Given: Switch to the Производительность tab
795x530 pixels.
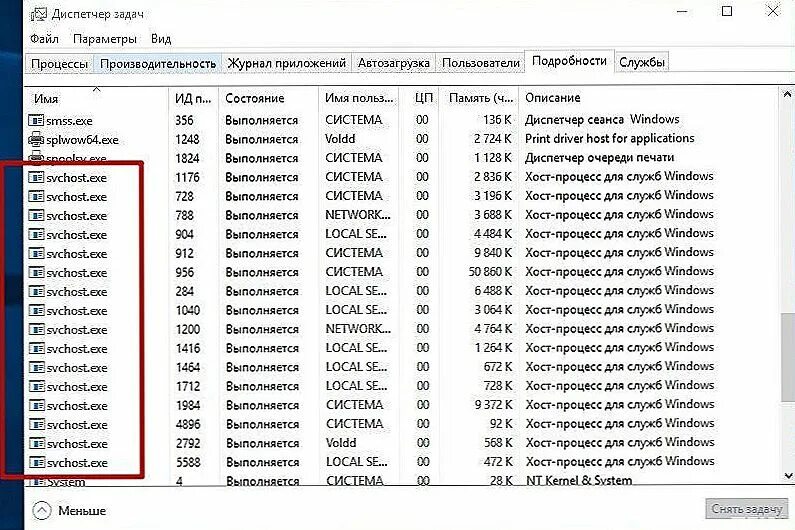Looking at the screenshot, I should (158, 64).
